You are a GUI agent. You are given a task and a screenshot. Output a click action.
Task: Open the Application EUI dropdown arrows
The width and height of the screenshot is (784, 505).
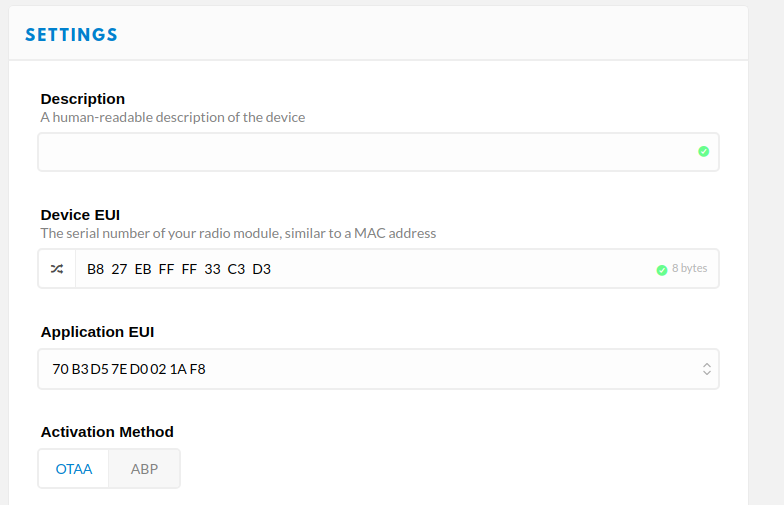coord(706,369)
